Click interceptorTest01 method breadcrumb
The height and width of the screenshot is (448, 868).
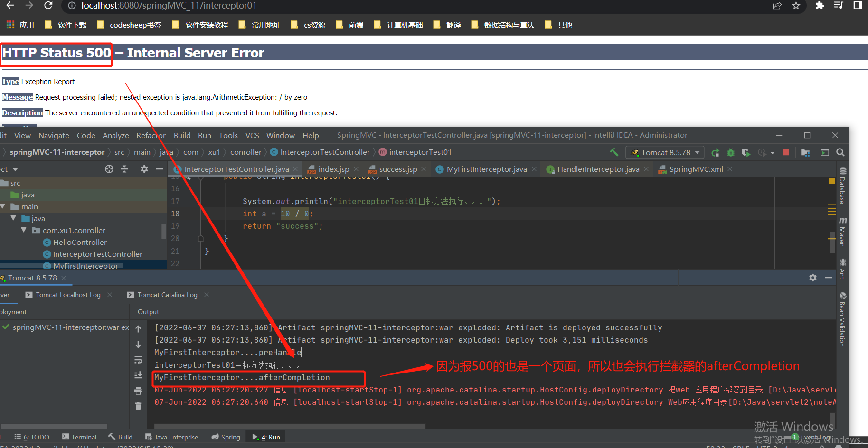click(x=415, y=152)
